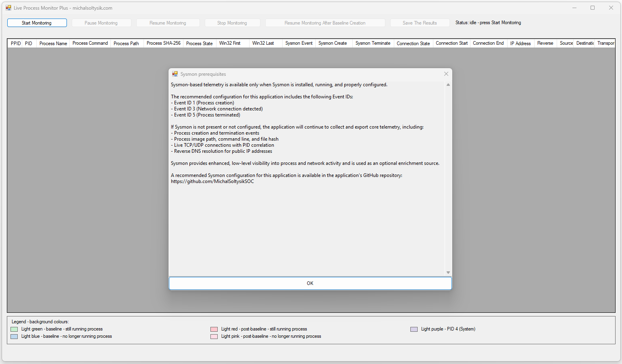Screen dimensions: 622x364
Task: Click the Connection State column header
Action: [413, 44]
